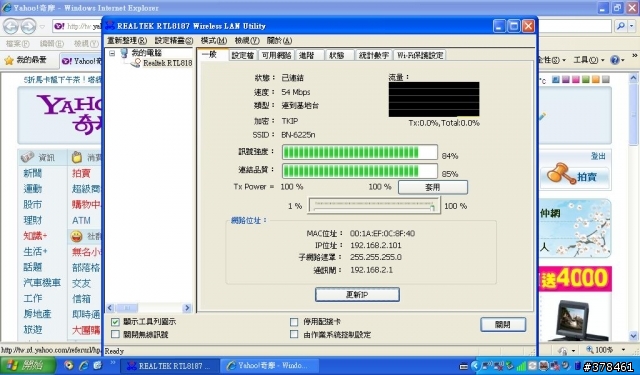Screen dimensions: 640x375
Task: Click the search magnifier icon in IE
Action: pos(620,26)
